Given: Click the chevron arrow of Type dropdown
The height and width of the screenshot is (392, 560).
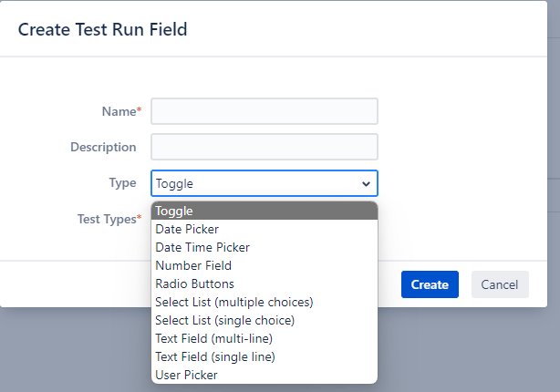Looking at the screenshot, I should coord(366,183).
